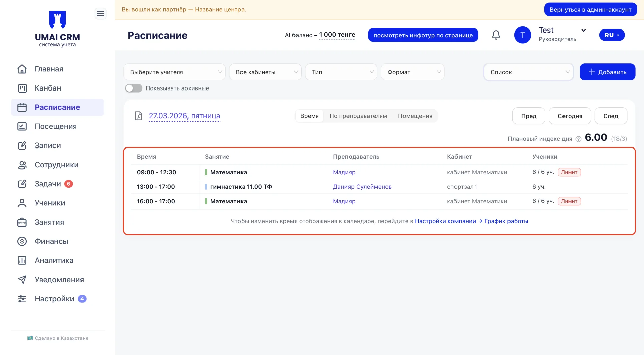This screenshot has width=644, height=355.
Task: Open the Выберите учителя dropdown
Action: coord(174,72)
